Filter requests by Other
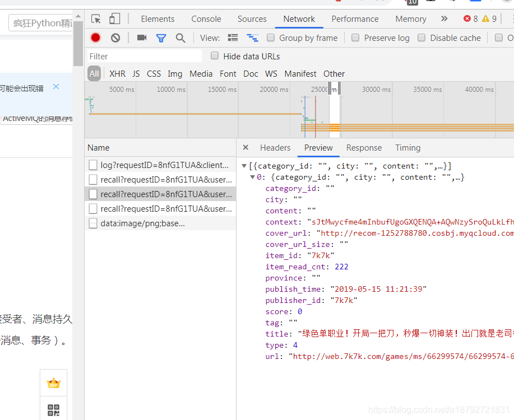 click(334, 74)
